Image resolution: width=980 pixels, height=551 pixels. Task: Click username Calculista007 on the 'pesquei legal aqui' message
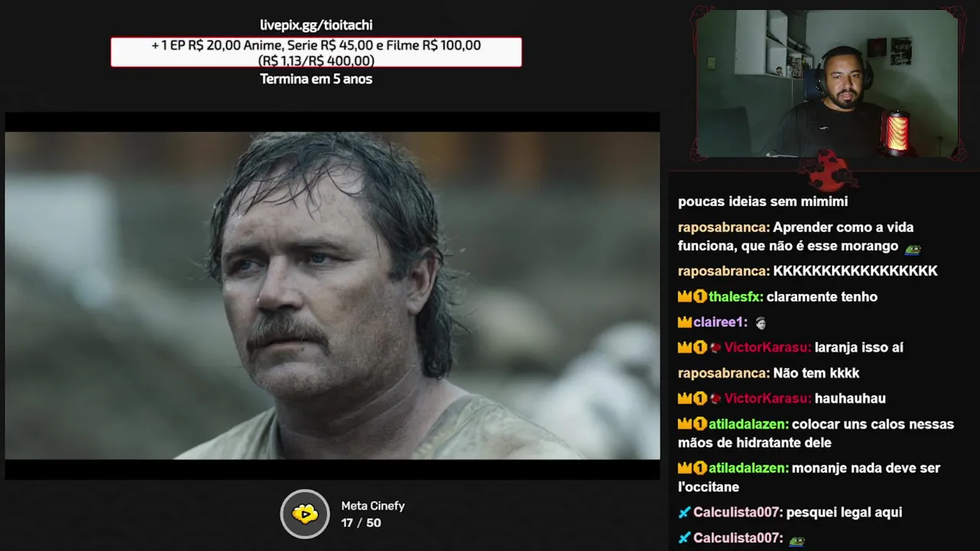tap(738, 512)
